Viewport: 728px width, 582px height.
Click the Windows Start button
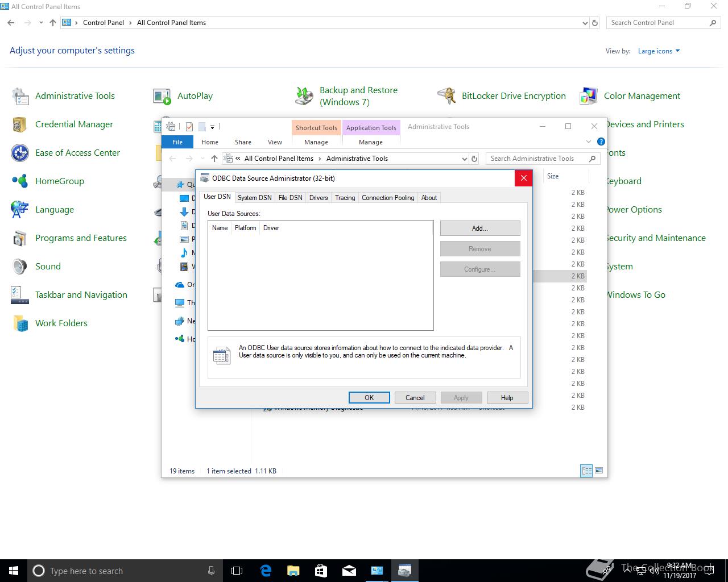[x=14, y=571]
